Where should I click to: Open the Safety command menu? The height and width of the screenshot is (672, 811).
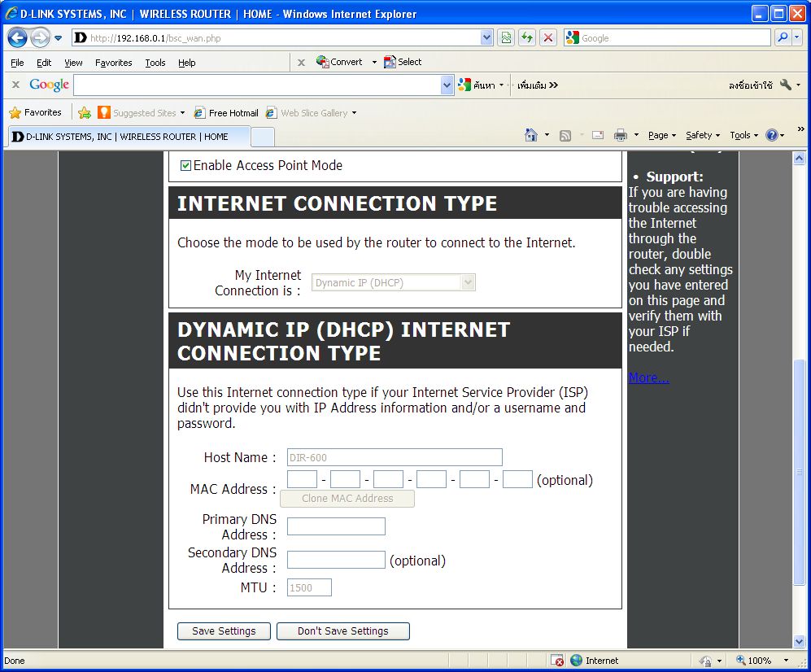(x=702, y=136)
